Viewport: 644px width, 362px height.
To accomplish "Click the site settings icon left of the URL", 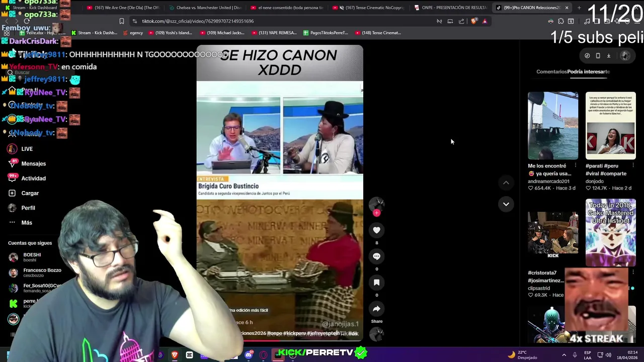I will coord(134,21).
